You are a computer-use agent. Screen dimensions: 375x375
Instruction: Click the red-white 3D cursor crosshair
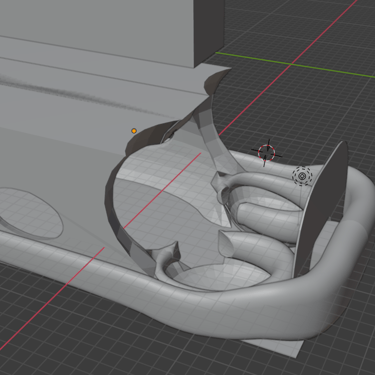(266, 153)
